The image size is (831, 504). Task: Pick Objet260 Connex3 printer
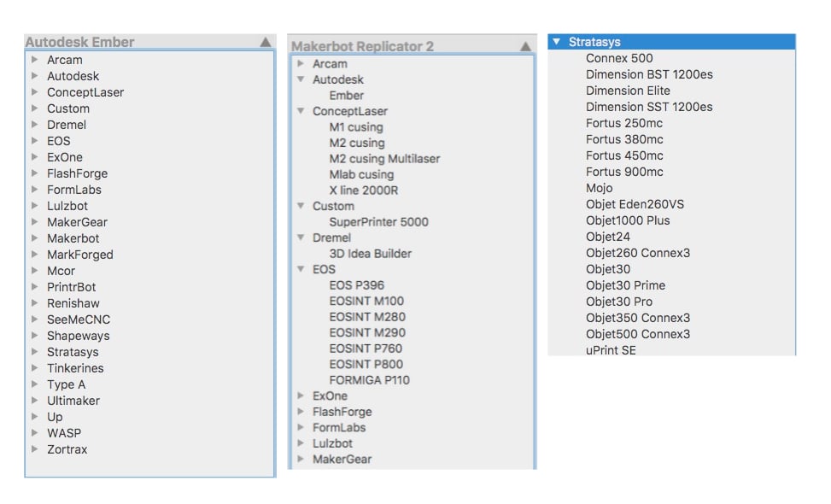point(637,253)
